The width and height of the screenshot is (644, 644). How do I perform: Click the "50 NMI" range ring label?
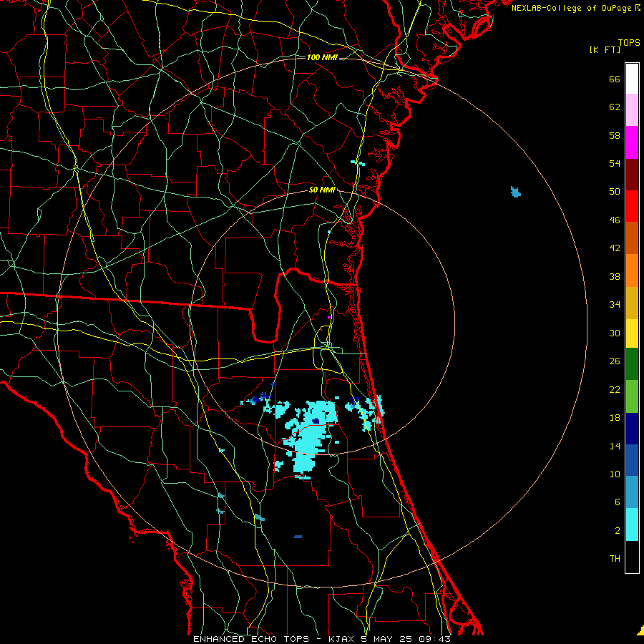coord(323,190)
